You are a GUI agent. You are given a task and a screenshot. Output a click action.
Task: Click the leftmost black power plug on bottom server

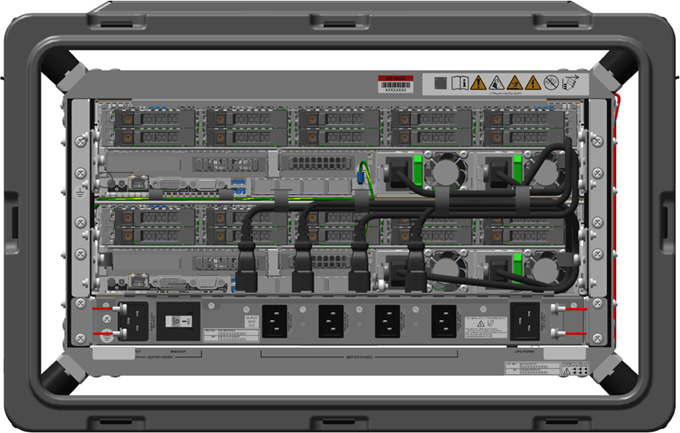tap(246, 267)
